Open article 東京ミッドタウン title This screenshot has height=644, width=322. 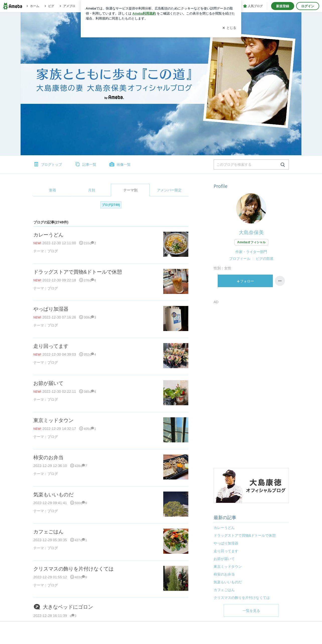tap(53, 420)
